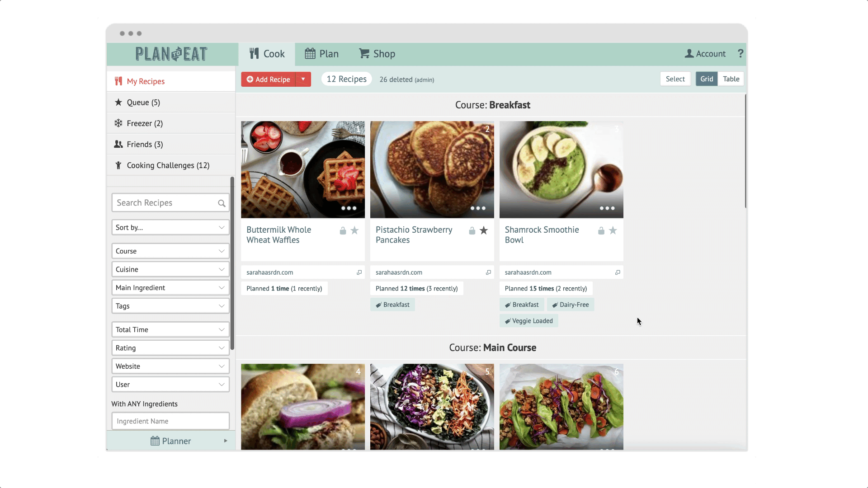Open the 26 deleted admin link

(x=407, y=80)
